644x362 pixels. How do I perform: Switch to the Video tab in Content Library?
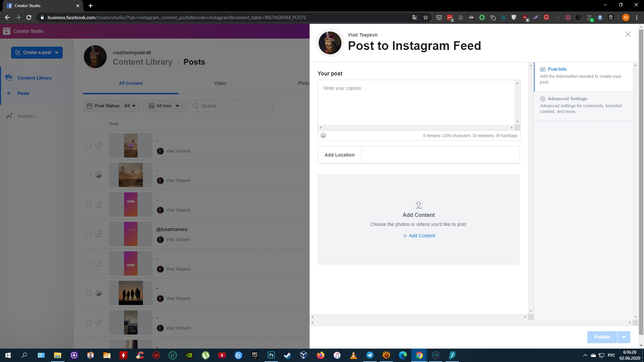click(220, 83)
